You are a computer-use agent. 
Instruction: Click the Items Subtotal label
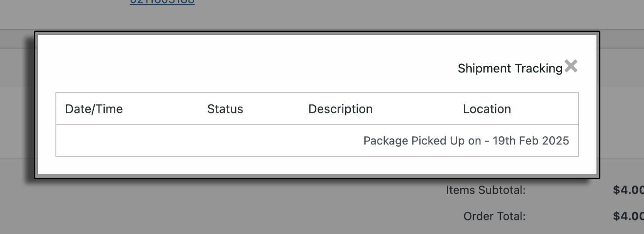point(486,190)
